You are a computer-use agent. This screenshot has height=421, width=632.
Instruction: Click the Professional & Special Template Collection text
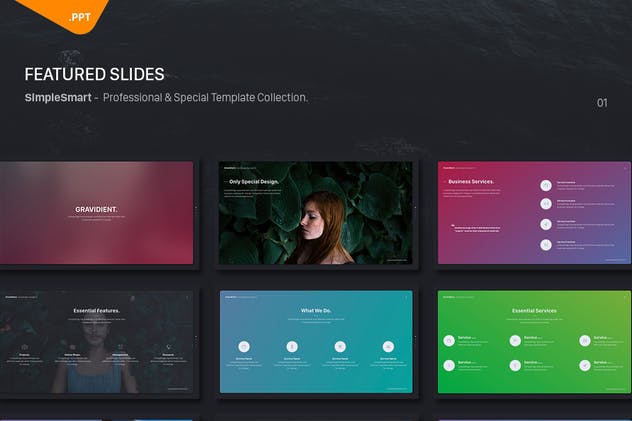tap(205, 98)
